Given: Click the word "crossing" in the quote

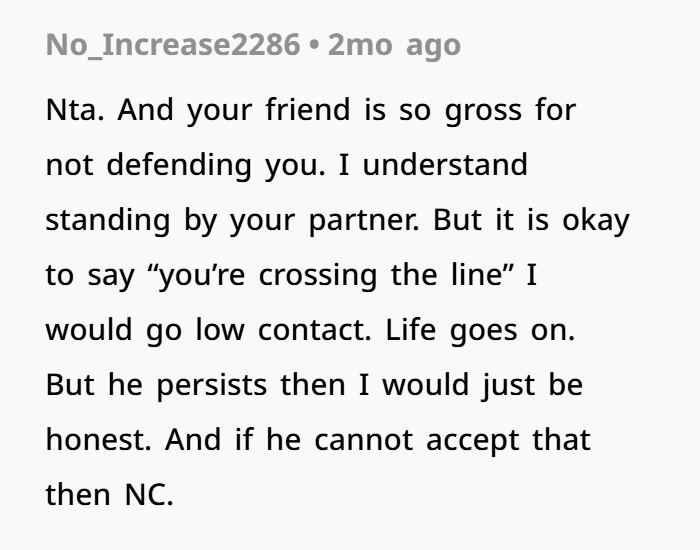Looking at the screenshot, I should click(x=318, y=276).
